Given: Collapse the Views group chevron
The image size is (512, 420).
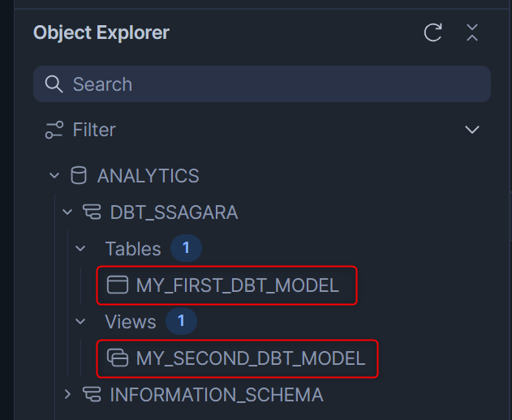Looking at the screenshot, I should 80,322.
